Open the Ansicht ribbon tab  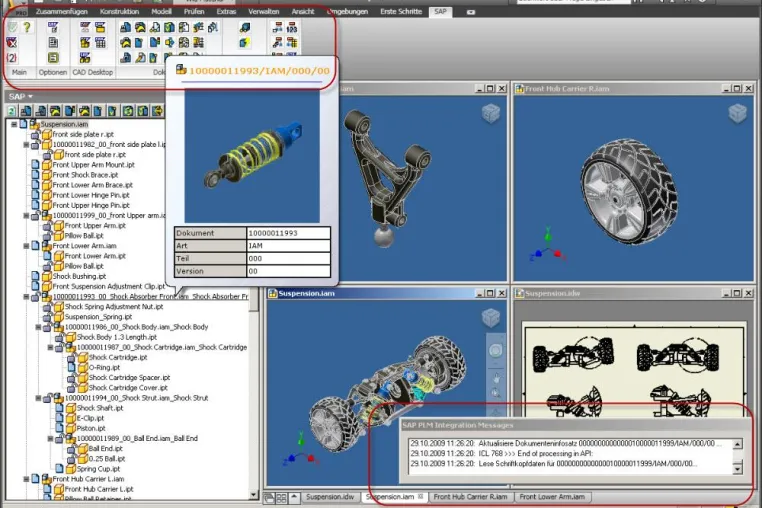(303, 11)
